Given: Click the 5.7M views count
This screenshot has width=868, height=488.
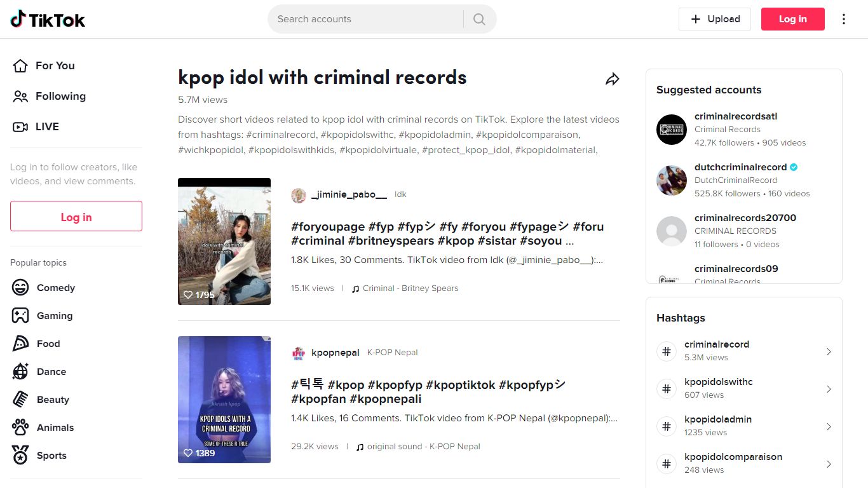Looking at the screenshot, I should [203, 100].
